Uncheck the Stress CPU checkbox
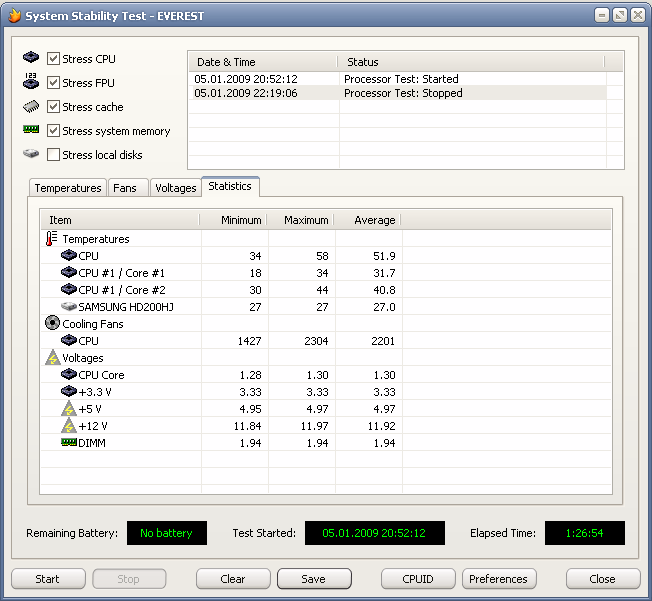Viewport: 652px width, 601px height. (54, 59)
